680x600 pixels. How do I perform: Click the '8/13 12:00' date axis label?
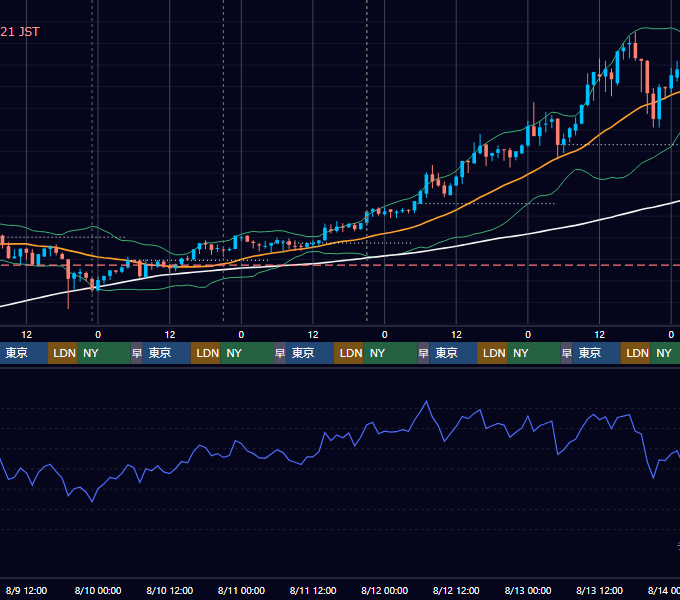coord(599,590)
